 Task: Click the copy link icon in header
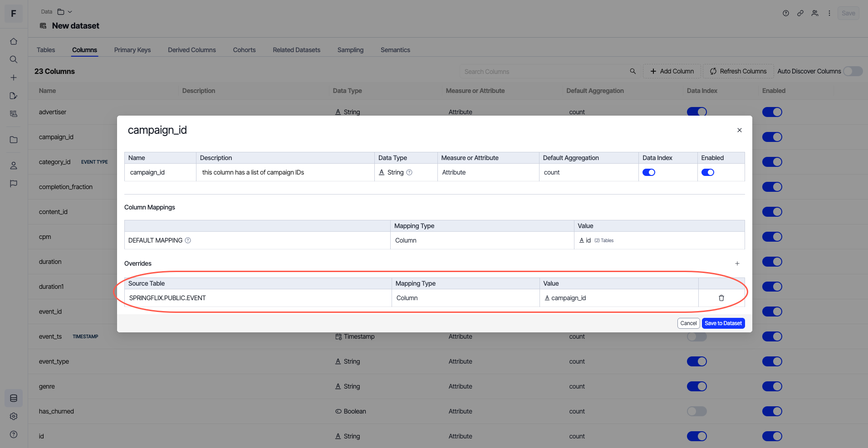point(800,13)
